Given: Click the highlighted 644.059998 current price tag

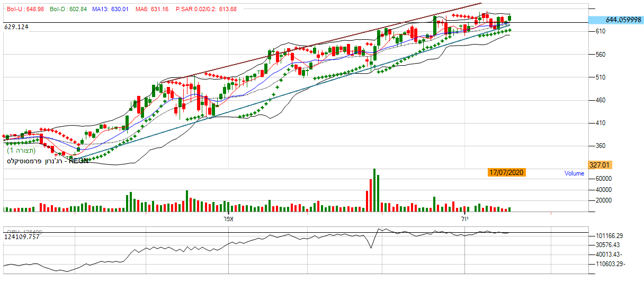Looking at the screenshot, I should (615, 20).
